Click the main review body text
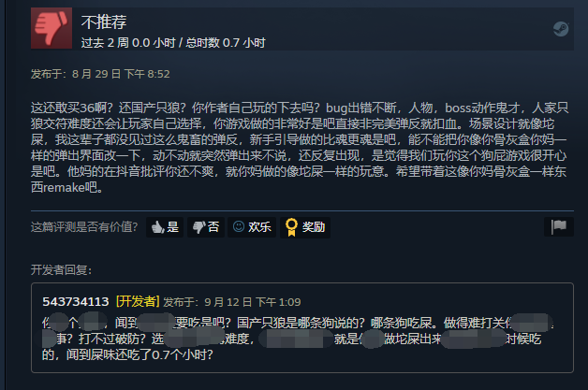This screenshot has height=390, width=588. (300, 148)
